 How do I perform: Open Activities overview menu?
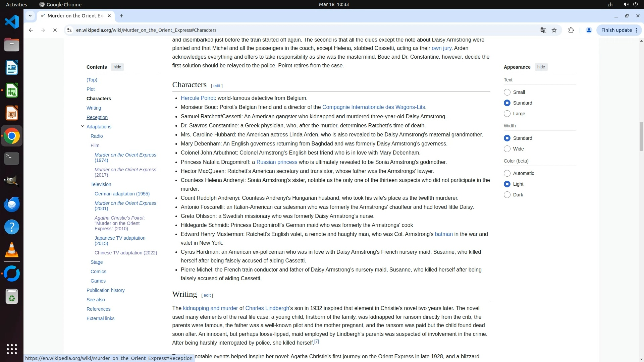point(16,4)
